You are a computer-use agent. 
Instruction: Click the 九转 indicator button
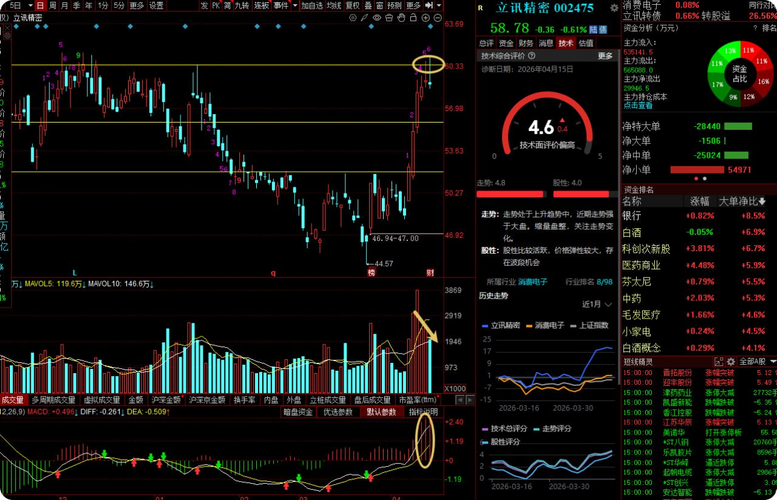(242, 5)
